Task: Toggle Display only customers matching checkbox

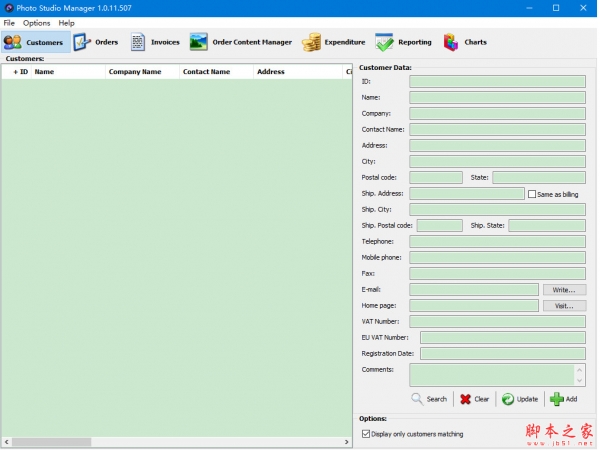Action: pyautogui.click(x=365, y=434)
